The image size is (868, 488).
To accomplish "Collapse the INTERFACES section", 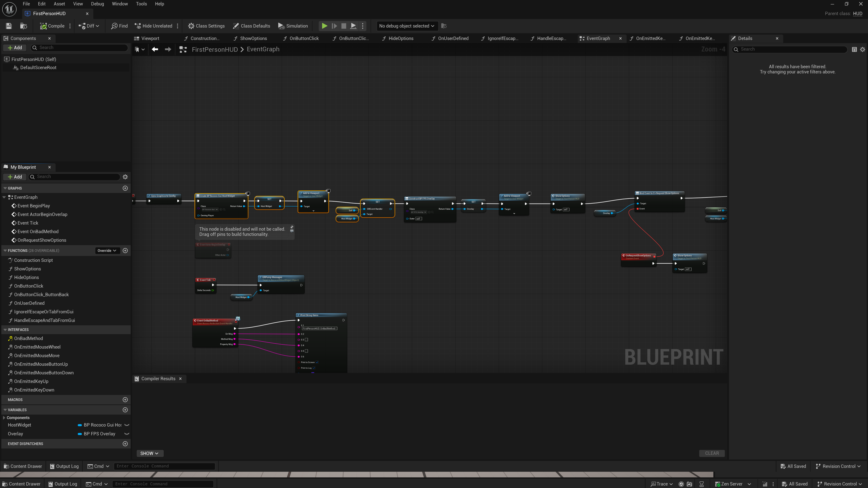I will [x=5, y=330].
